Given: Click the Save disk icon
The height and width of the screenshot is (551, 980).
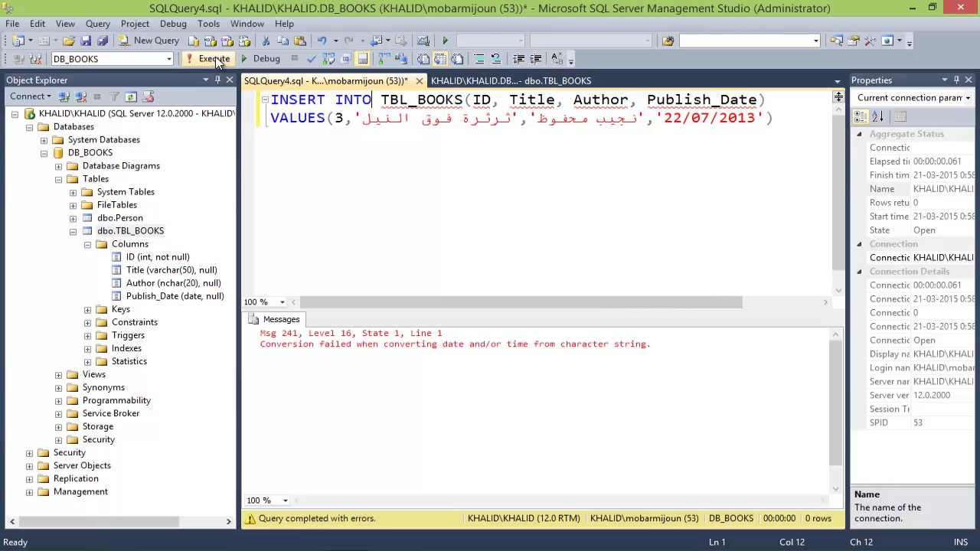Looking at the screenshot, I should pyautogui.click(x=86, y=41).
